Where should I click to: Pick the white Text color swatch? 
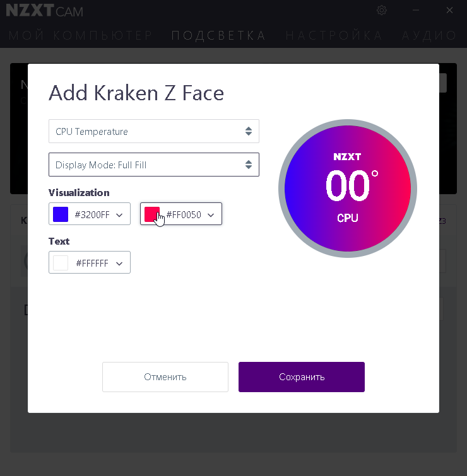click(x=61, y=263)
